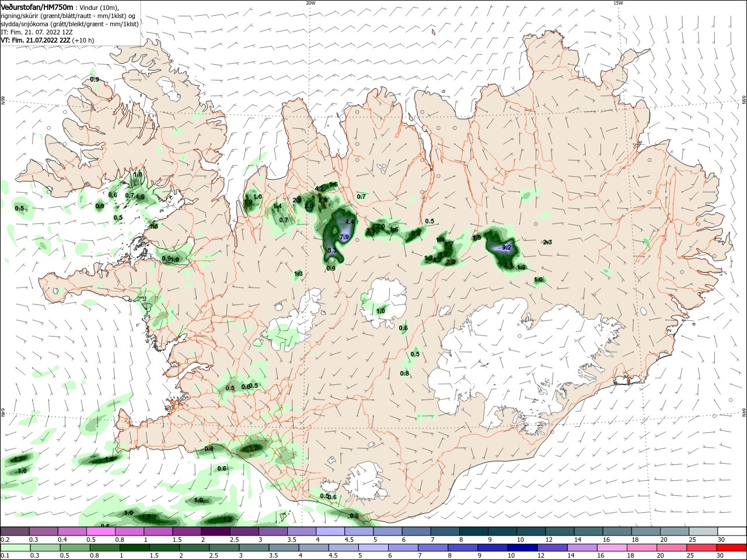747x560 pixels.
Task: Click the 0.1 label in lower legend row
Action: click(4, 556)
